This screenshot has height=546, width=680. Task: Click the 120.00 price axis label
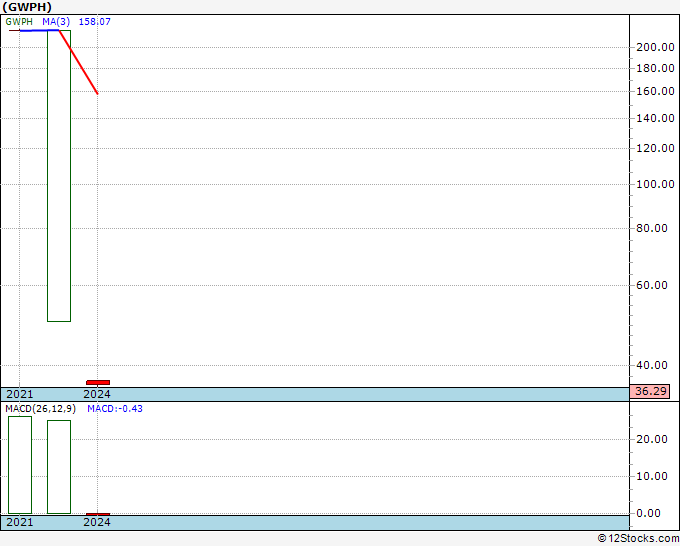(655, 148)
